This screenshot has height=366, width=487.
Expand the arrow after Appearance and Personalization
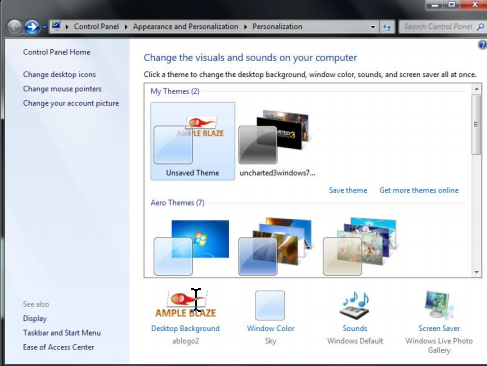point(245,27)
